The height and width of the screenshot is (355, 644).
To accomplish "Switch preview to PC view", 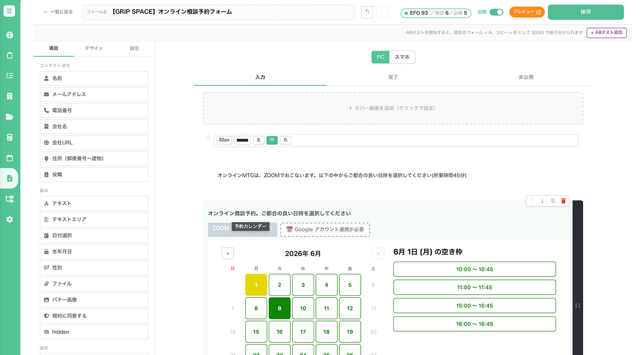I will (380, 57).
